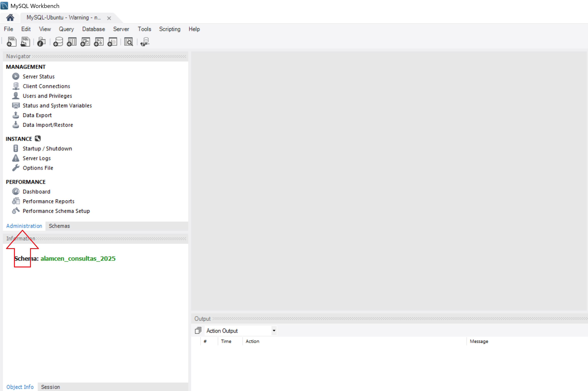588x391 pixels.
Task: Click the Dashboard gauge icon
Action: coord(16,191)
